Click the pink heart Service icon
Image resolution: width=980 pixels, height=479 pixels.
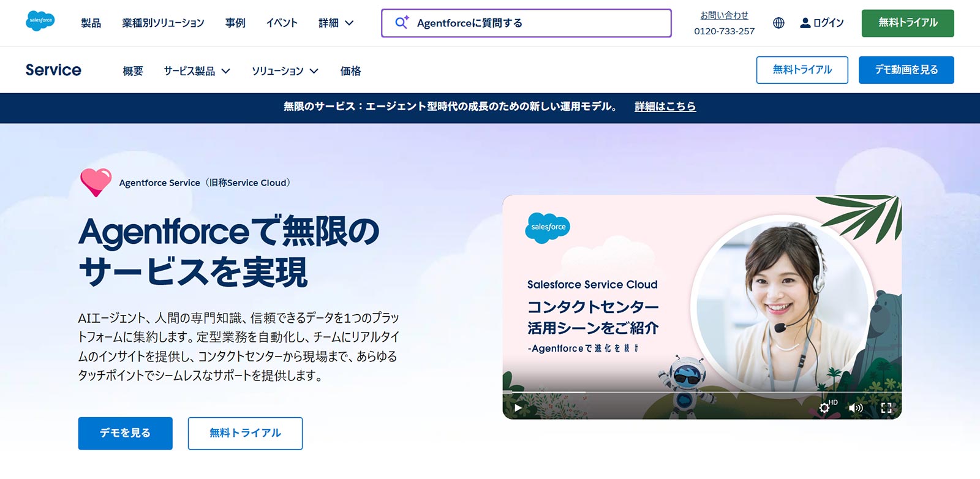[x=96, y=183]
